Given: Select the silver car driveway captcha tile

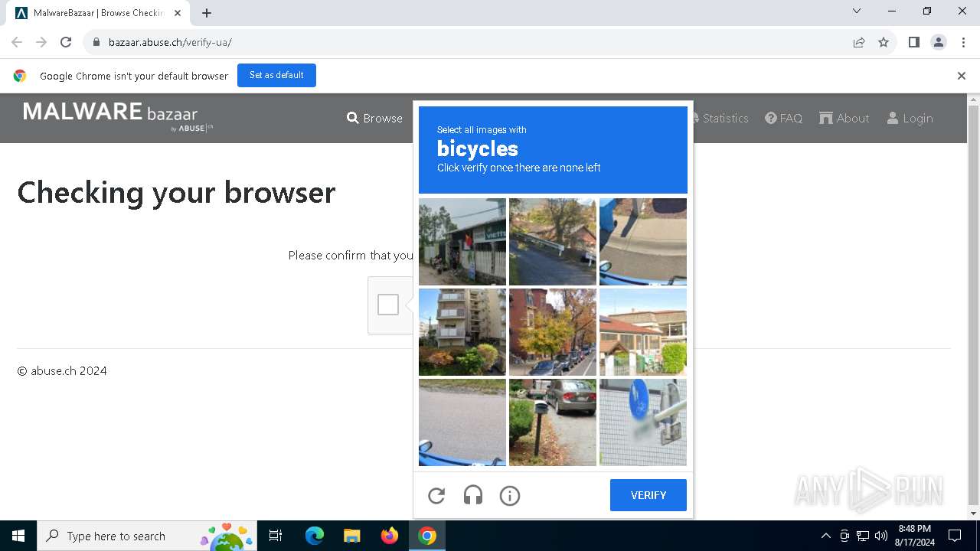Looking at the screenshot, I should [x=553, y=422].
